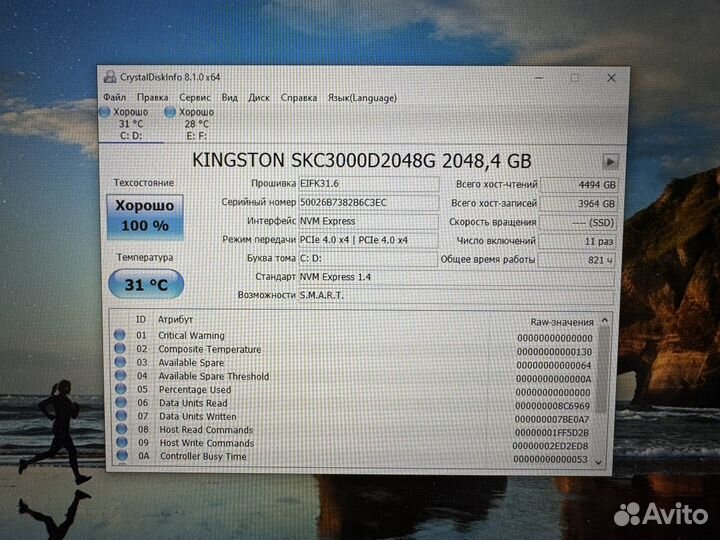Image resolution: width=720 pixels, height=540 pixels.
Task: Click raw value 00000000000053
Action: [x=551, y=459]
